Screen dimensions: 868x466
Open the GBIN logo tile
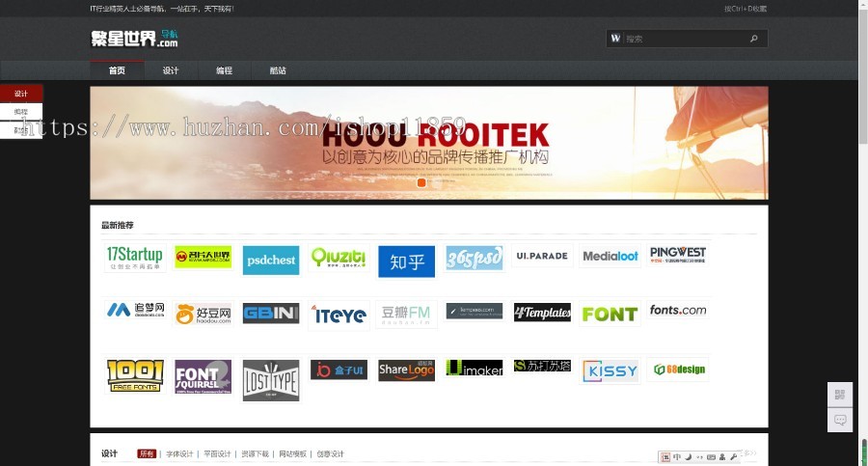(271, 313)
